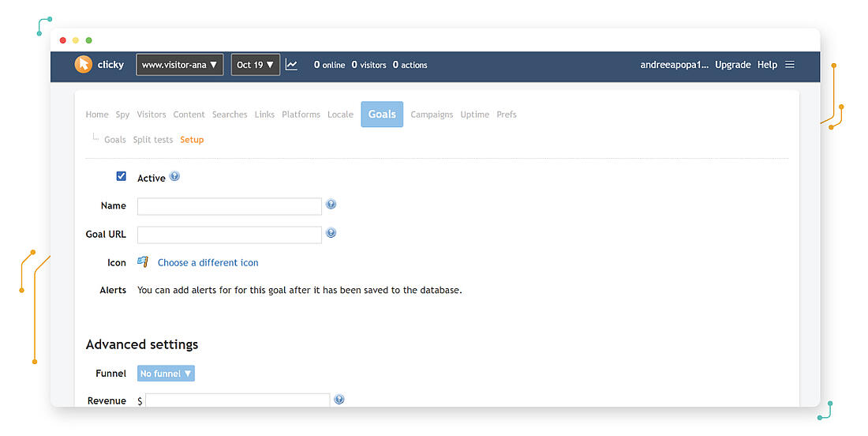Open the www.visitor-ana site dropdown
Screen dimensions: 868x436
tap(180, 65)
